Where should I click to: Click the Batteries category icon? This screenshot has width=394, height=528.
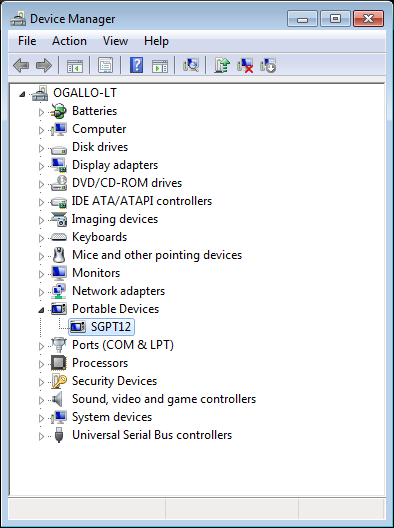point(59,111)
